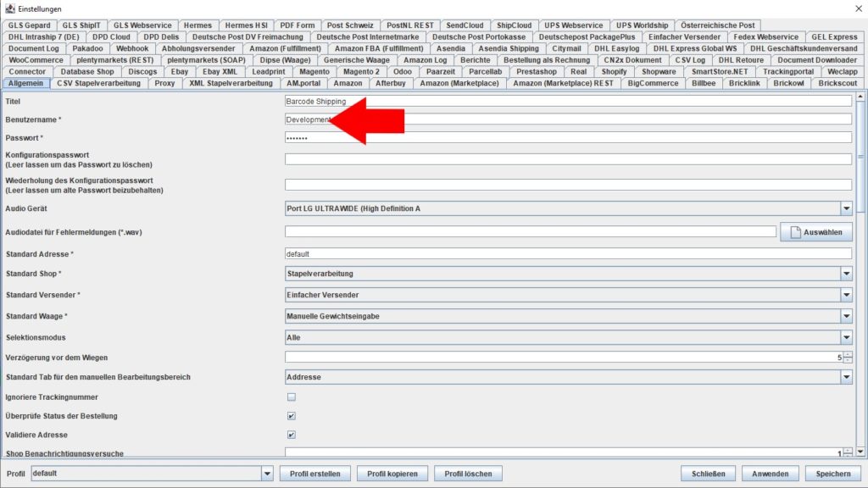868x488 pixels.
Task: Decrease Verzögerung vor dem Wiegen value
Action: tap(848, 360)
